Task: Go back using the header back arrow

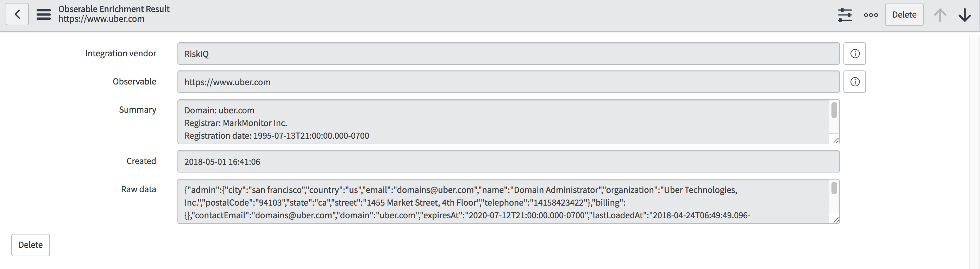Action: pos(17,14)
